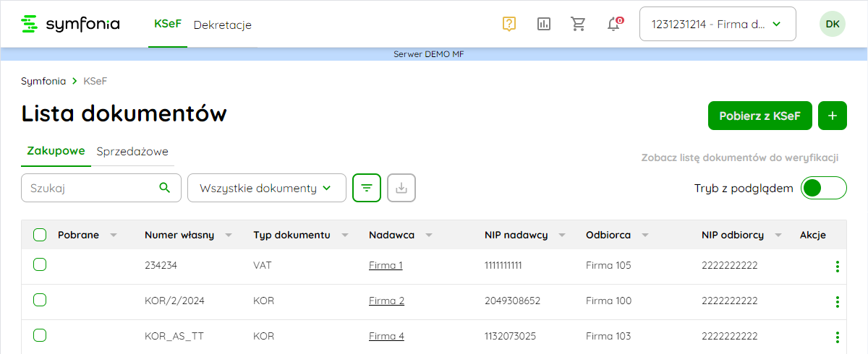Click the download export icon button
868x354 pixels.
[x=401, y=188]
